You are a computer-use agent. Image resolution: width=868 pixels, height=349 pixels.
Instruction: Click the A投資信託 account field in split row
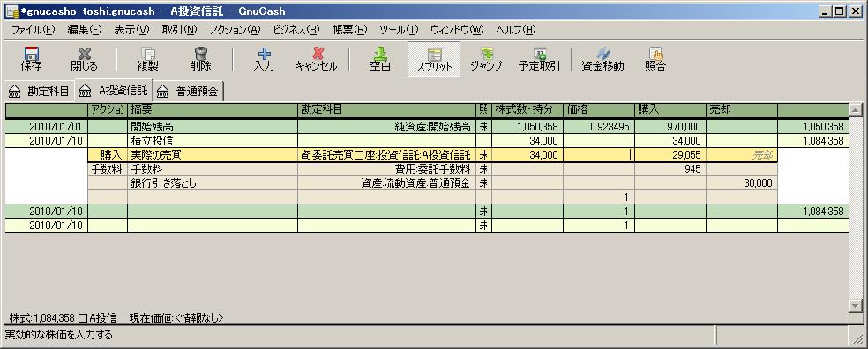[x=386, y=155]
